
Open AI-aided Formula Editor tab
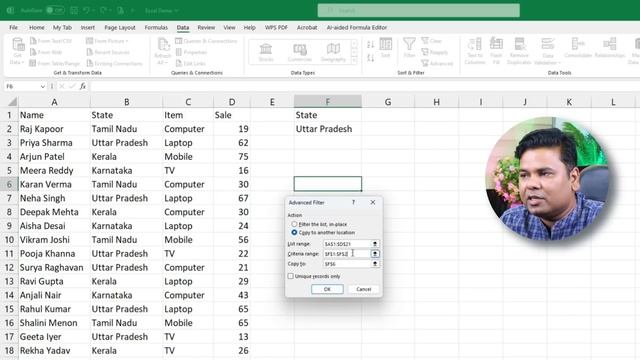point(357,27)
